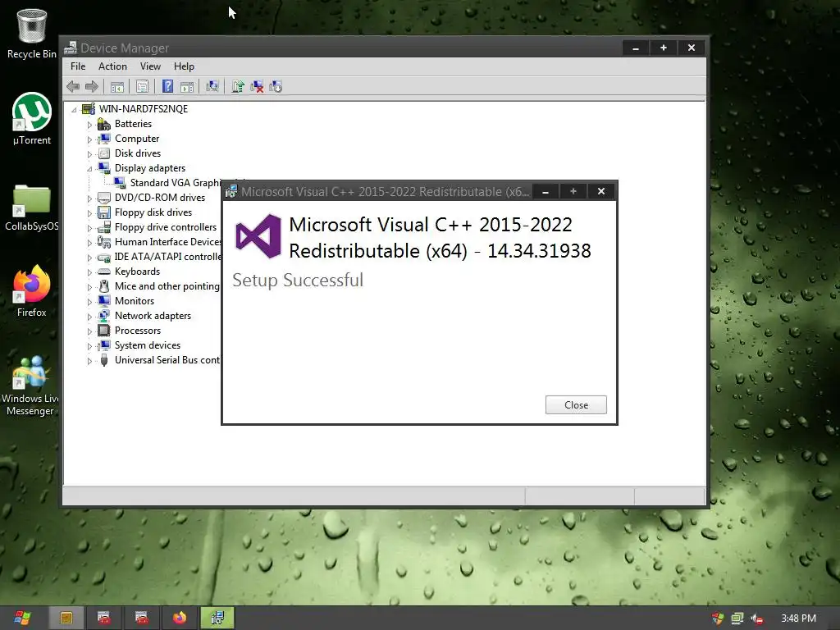Select the System devices label
Image resolution: width=840 pixels, height=630 pixels.
tap(148, 345)
